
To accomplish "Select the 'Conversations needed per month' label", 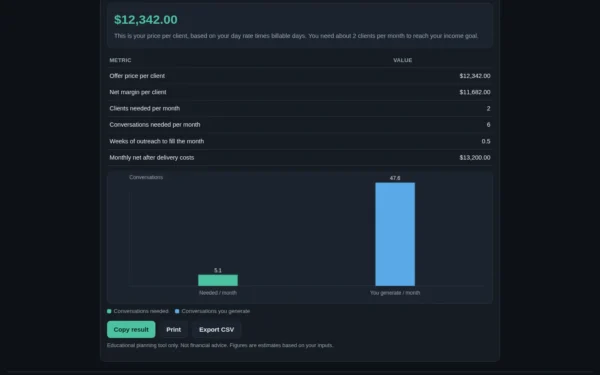I will pos(155,124).
